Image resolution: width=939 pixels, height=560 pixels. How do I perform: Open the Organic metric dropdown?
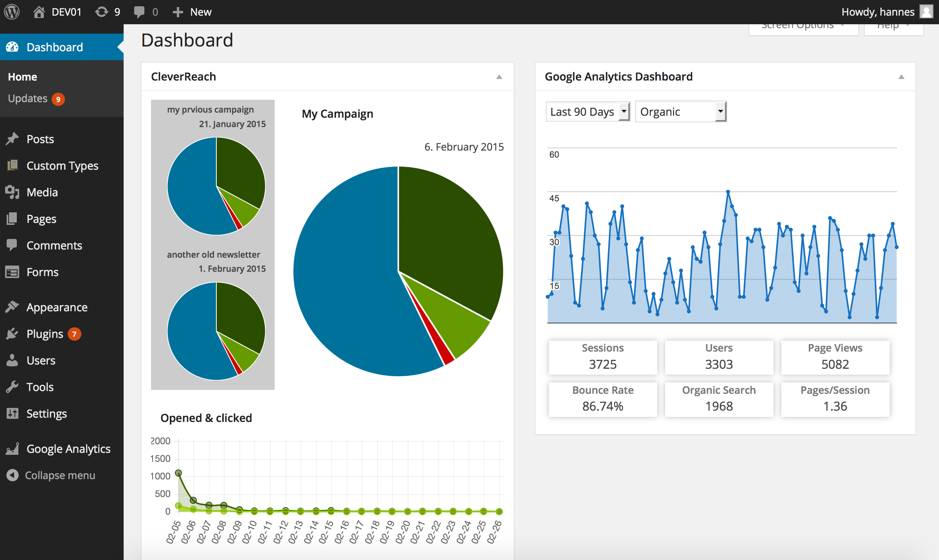[x=681, y=112]
